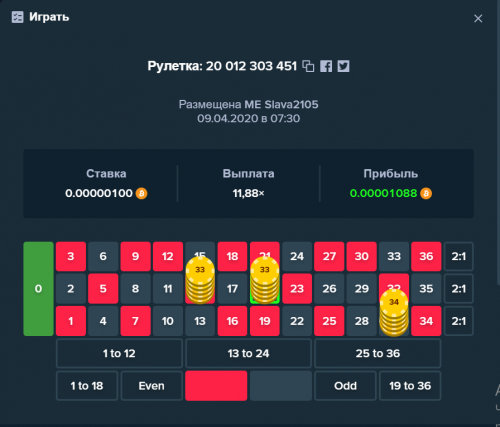This screenshot has height=427, width=500.
Task: Choose the 1 to 12 dozen
Action: tap(119, 353)
